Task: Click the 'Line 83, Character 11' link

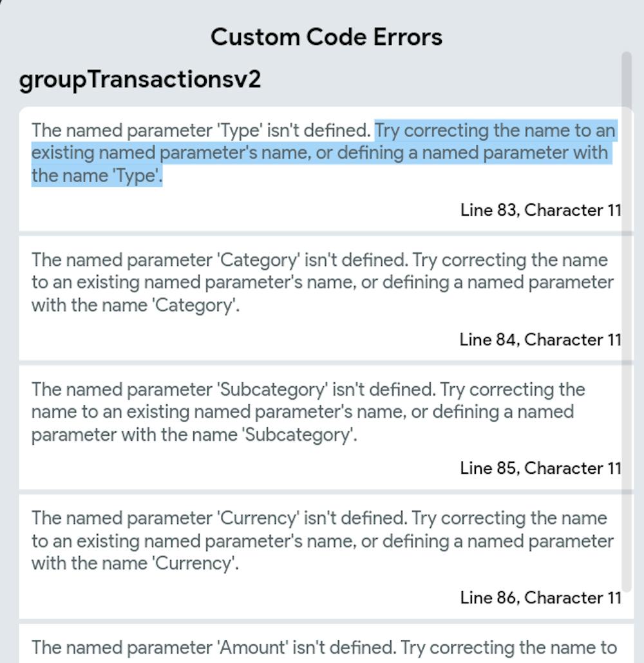Action: (540, 210)
